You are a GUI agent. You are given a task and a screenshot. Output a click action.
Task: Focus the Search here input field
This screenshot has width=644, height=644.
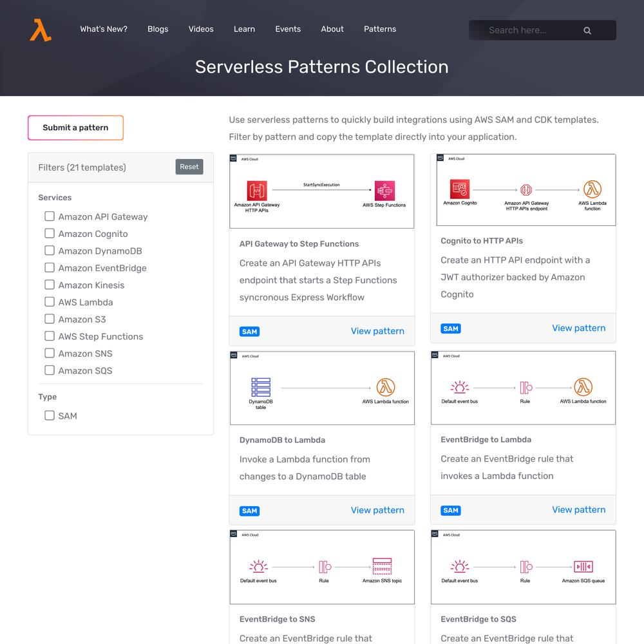542,30
